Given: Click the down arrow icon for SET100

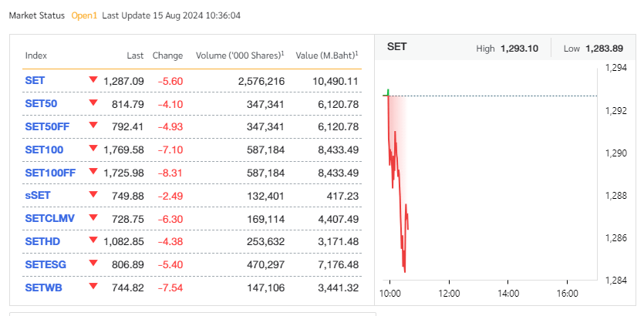Looking at the screenshot, I should tap(93, 149).
